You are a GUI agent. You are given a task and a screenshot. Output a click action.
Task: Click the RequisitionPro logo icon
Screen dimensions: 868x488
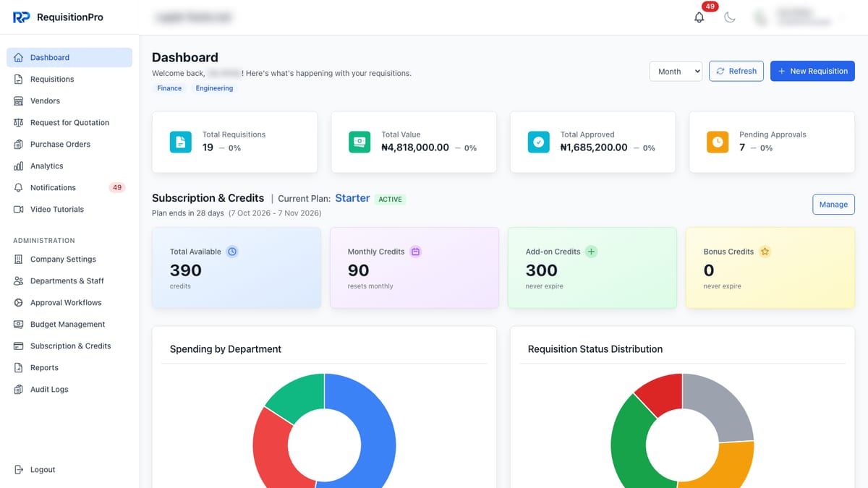[x=21, y=17]
